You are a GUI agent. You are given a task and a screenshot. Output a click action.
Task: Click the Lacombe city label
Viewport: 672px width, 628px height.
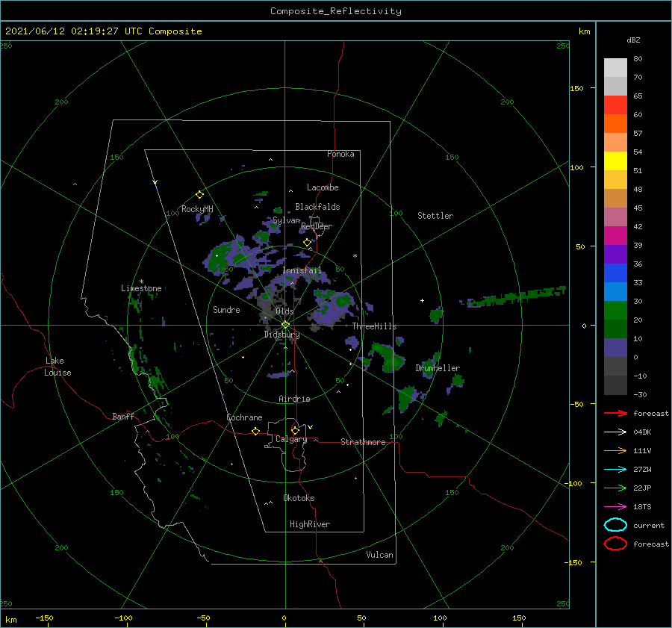[x=323, y=187]
